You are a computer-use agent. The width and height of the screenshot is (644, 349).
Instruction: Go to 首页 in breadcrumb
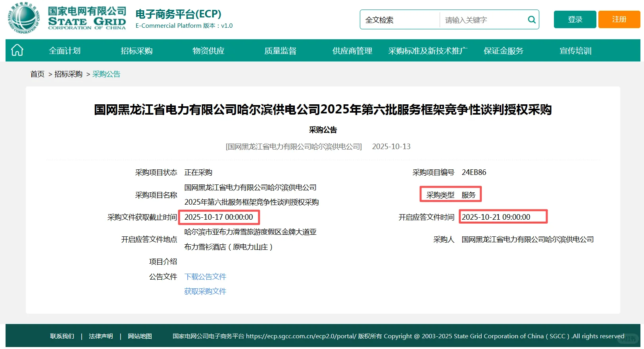click(x=37, y=74)
